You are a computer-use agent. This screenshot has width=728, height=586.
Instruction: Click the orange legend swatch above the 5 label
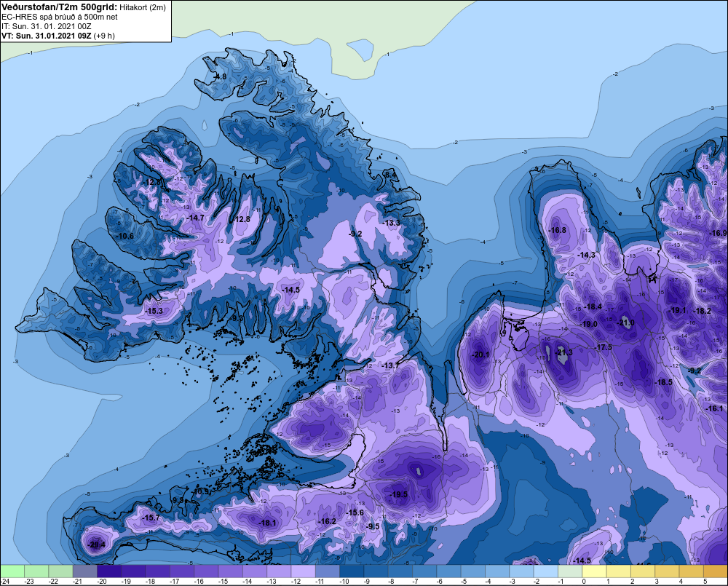coord(716,571)
